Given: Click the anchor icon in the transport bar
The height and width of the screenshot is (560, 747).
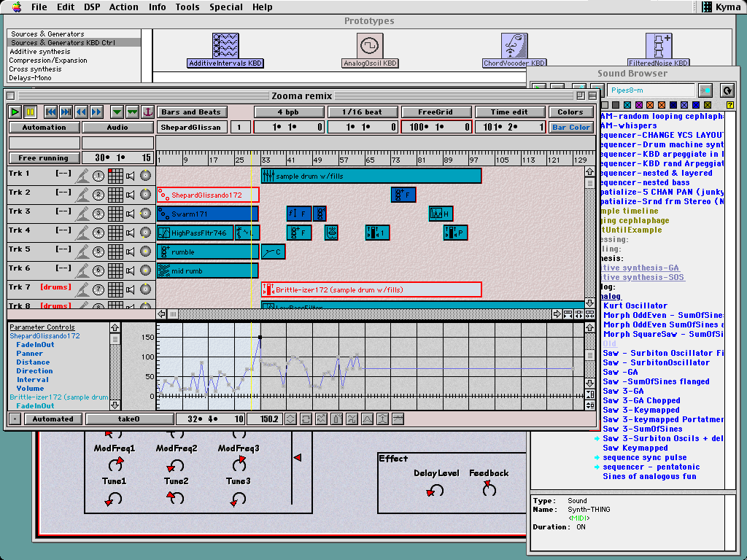Looking at the screenshot, I should (x=147, y=112).
